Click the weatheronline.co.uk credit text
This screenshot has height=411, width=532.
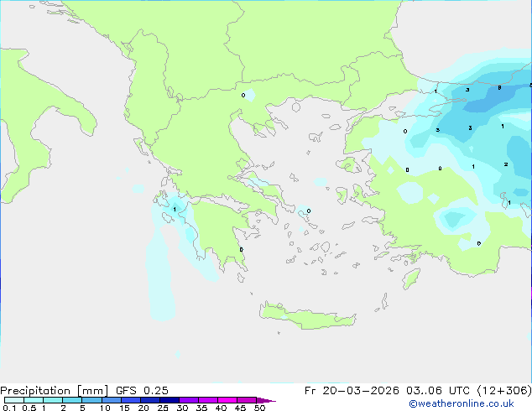click(x=462, y=404)
